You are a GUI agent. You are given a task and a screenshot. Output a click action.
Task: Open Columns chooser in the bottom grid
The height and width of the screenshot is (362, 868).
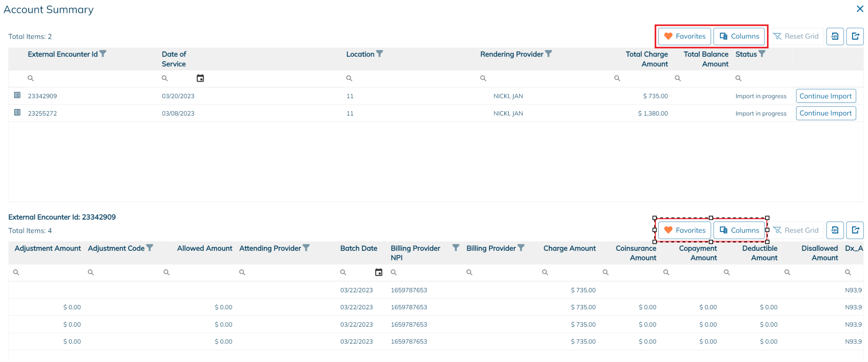point(739,230)
